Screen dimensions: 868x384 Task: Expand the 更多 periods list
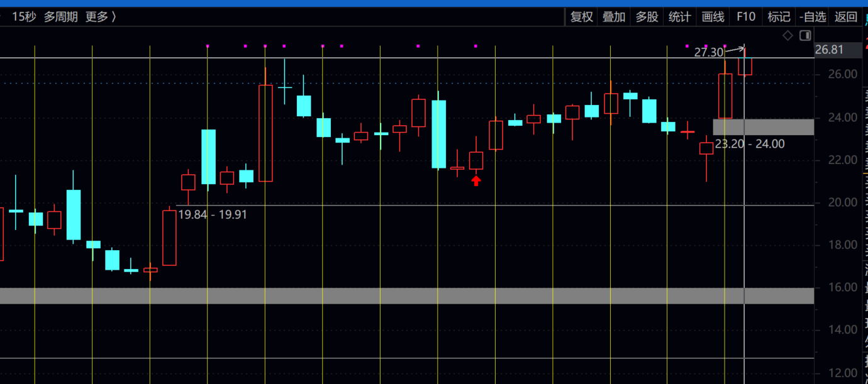pyautogui.click(x=101, y=17)
